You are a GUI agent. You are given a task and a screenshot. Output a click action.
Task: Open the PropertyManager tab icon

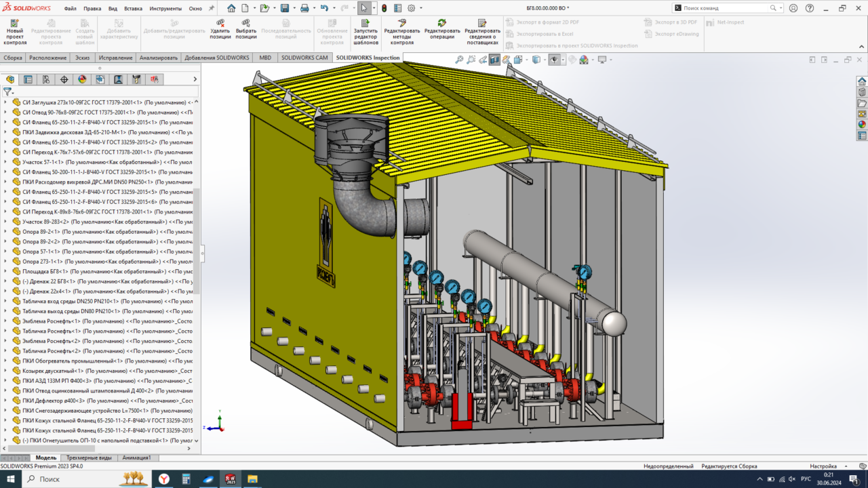tap(28, 79)
